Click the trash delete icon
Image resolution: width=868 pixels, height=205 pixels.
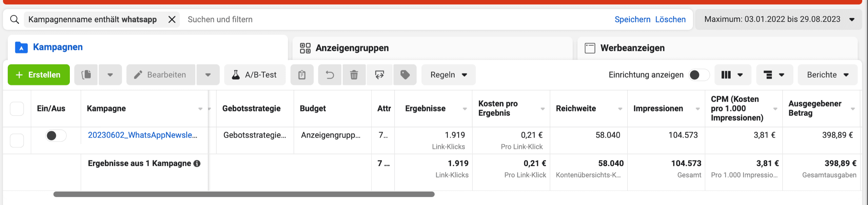pos(354,75)
